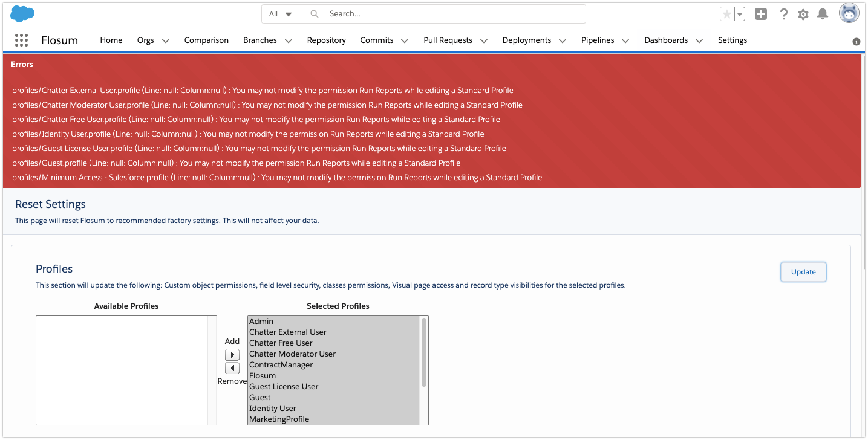Click the Salesforce cloud logo
Screen dimensions: 868x440
pos(22,13)
